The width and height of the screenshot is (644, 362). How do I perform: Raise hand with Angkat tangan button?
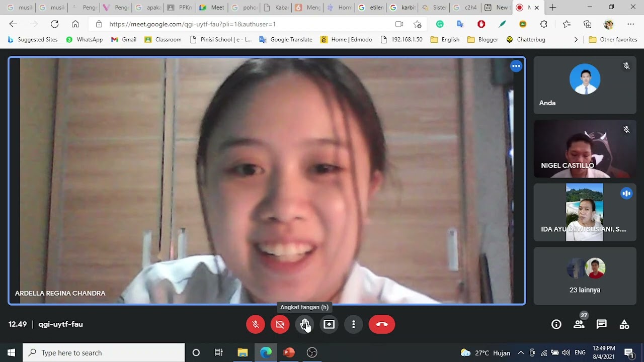point(305,324)
